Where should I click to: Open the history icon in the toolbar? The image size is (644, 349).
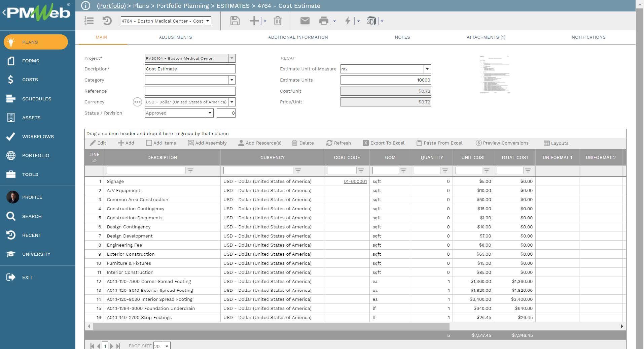click(x=107, y=21)
